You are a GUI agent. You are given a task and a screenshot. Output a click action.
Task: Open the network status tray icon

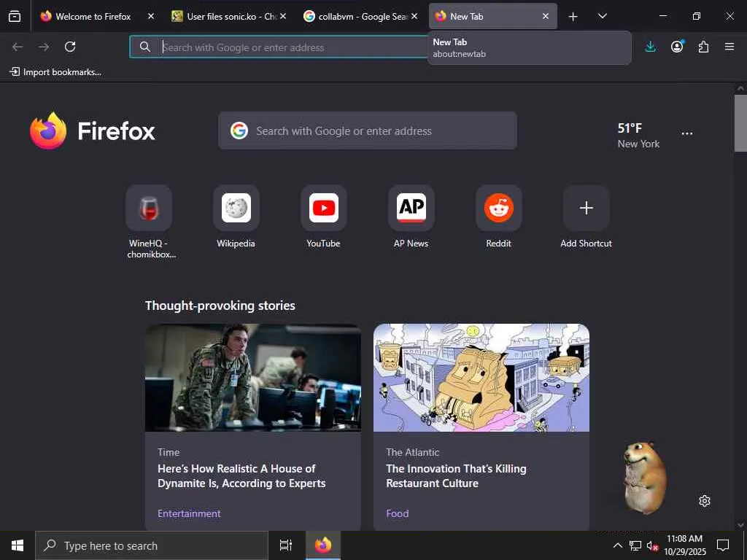635,545
